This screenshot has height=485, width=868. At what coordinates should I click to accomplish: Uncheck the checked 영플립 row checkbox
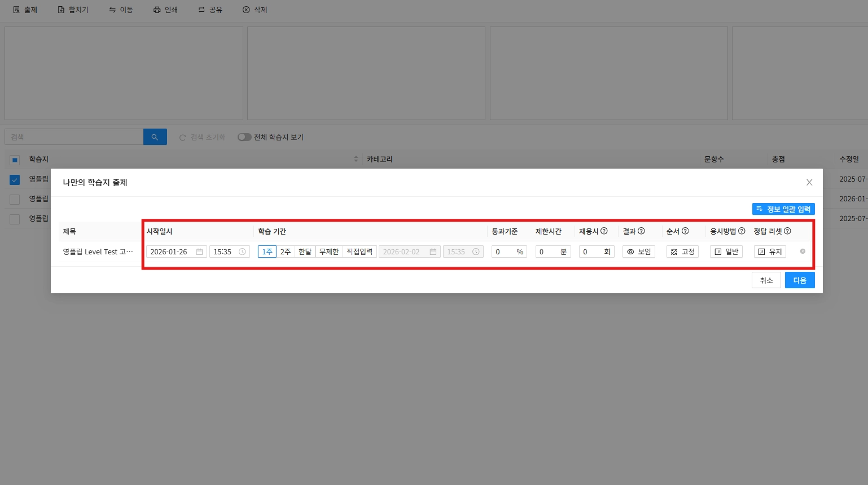click(x=15, y=180)
